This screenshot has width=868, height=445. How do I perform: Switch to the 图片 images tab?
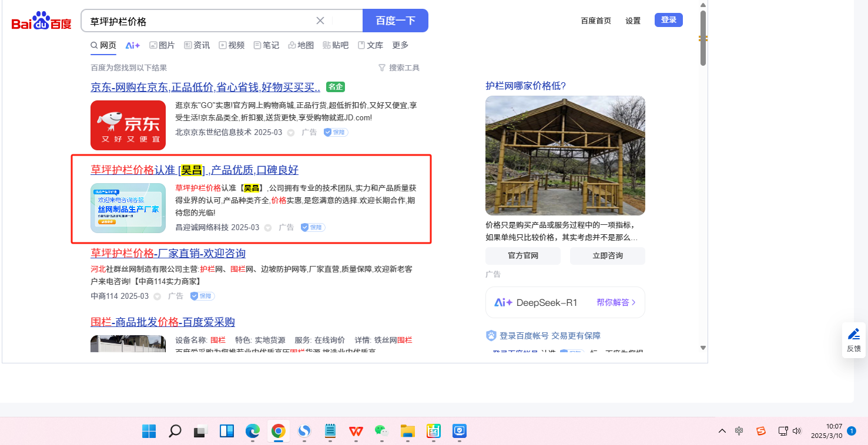pos(162,45)
